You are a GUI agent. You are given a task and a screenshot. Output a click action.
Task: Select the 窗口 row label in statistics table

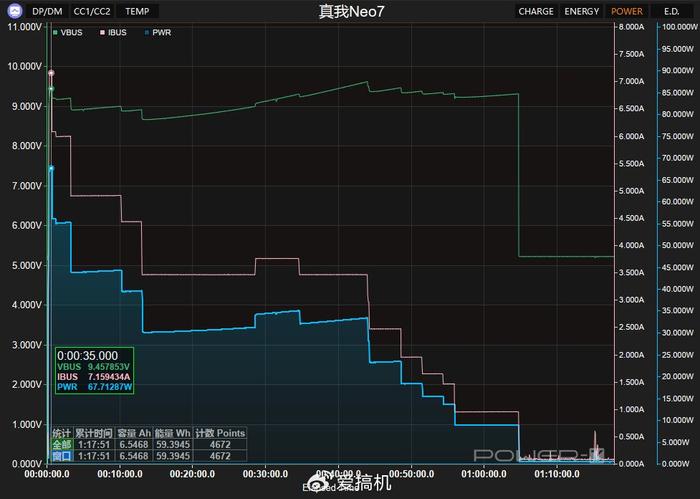(62, 456)
